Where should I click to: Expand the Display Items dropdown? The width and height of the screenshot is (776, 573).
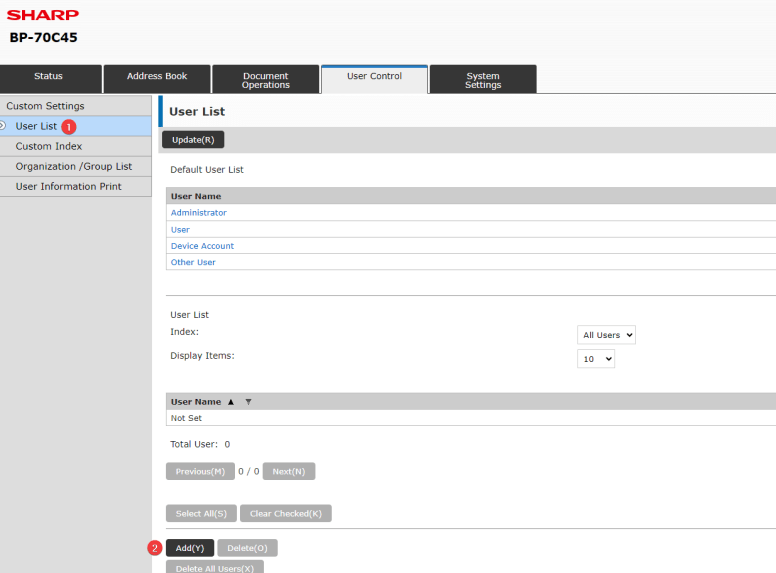[596, 358]
